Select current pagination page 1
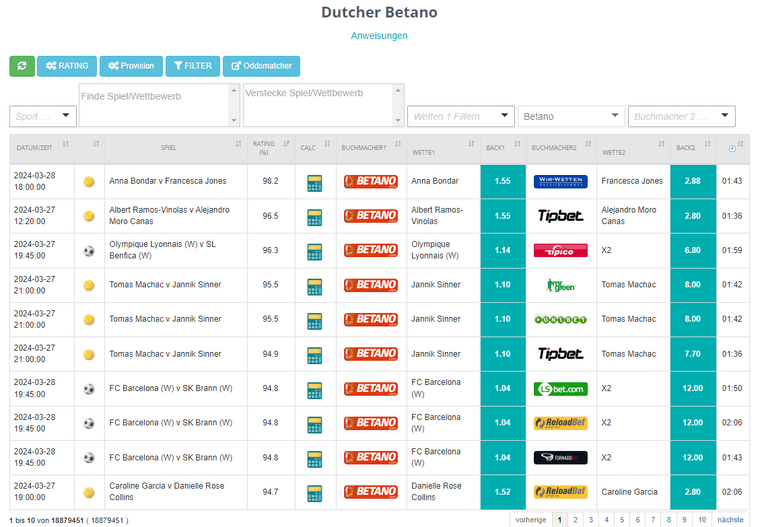 tap(560, 520)
